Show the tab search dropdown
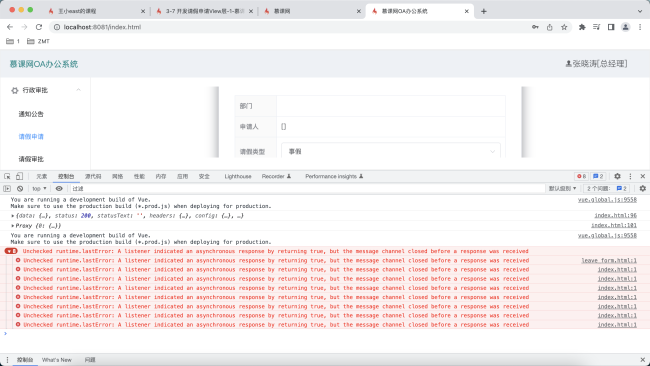This screenshot has width=650, height=366. [640, 11]
